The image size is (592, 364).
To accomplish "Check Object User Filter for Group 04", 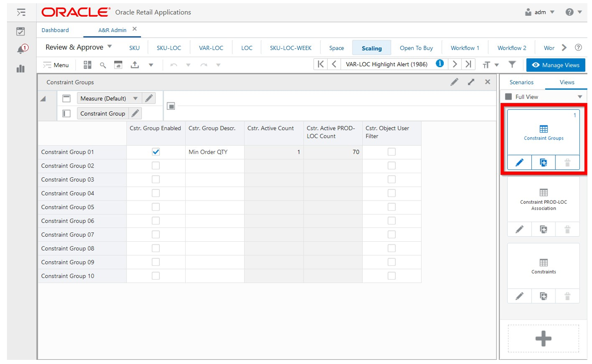I will click(391, 193).
